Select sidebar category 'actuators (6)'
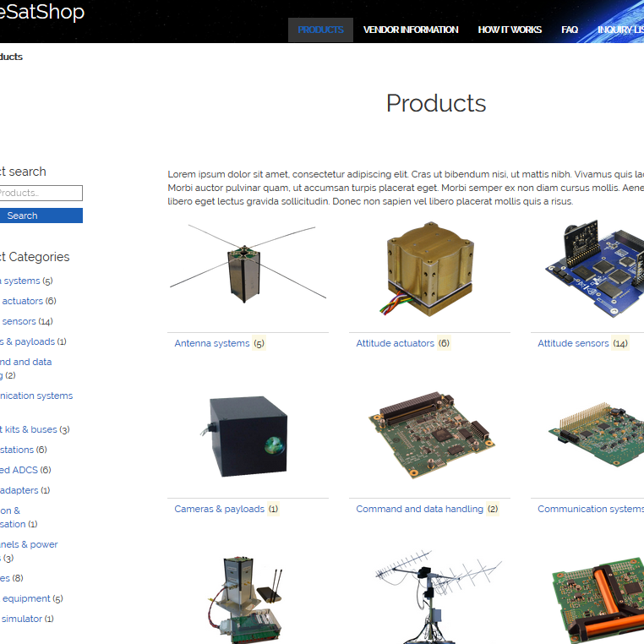Image resolution: width=644 pixels, height=644 pixels. [28, 301]
